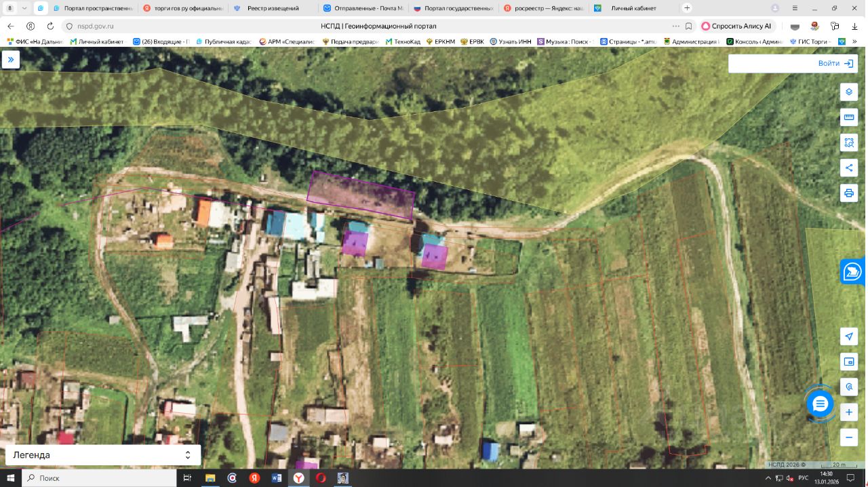Screen dimensions: 868x487
Task: Open the notification center icon
Action: [851, 478]
